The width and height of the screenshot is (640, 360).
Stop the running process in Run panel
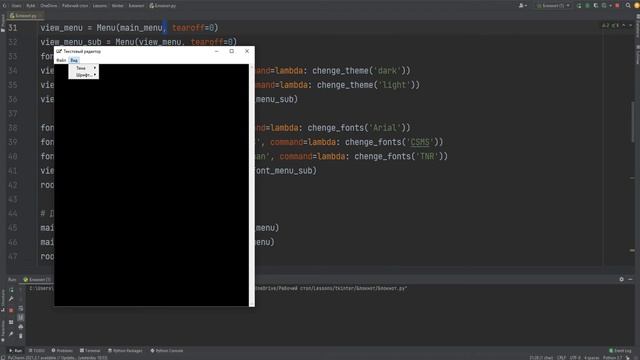pos(11,310)
